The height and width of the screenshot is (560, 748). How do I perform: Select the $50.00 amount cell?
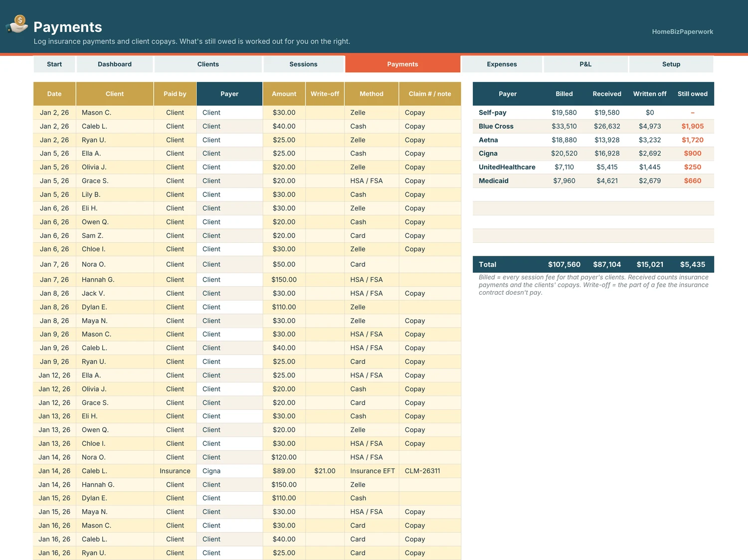[284, 264]
